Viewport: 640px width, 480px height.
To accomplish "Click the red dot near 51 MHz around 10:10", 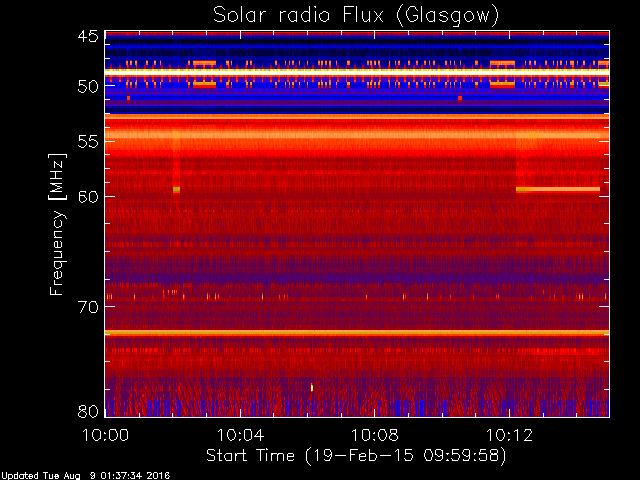I will 460,98.
